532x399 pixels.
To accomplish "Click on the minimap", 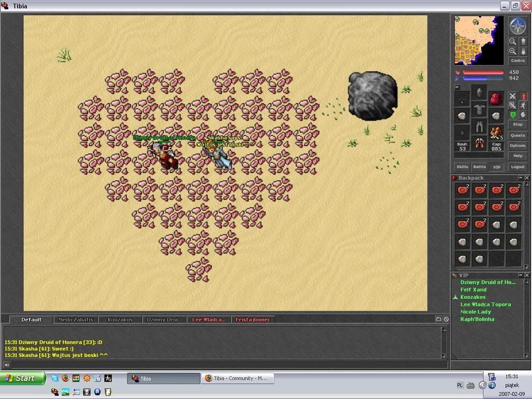I will pyautogui.click(x=479, y=41).
